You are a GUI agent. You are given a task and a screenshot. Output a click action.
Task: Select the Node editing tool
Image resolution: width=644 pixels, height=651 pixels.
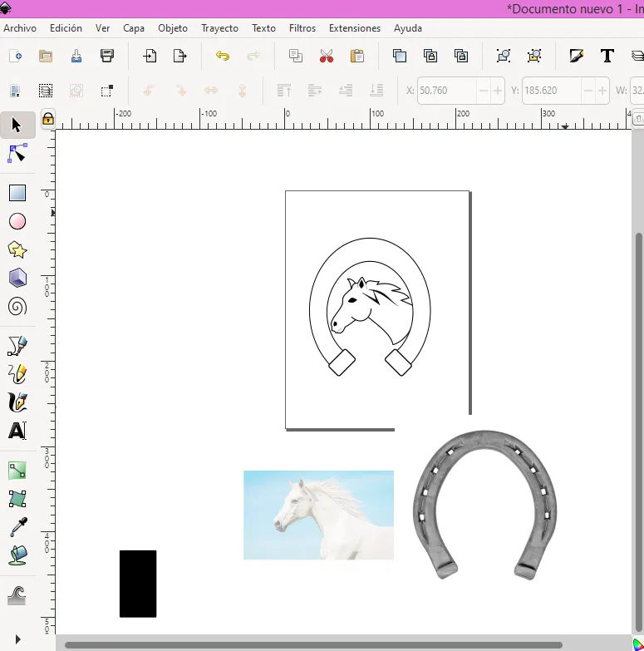(x=17, y=154)
